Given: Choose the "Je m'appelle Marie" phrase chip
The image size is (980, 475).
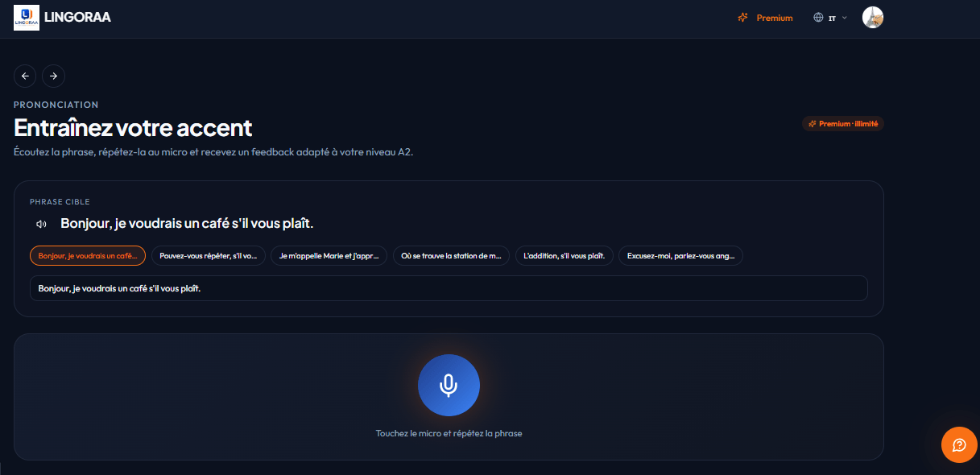Looking at the screenshot, I should click(329, 255).
